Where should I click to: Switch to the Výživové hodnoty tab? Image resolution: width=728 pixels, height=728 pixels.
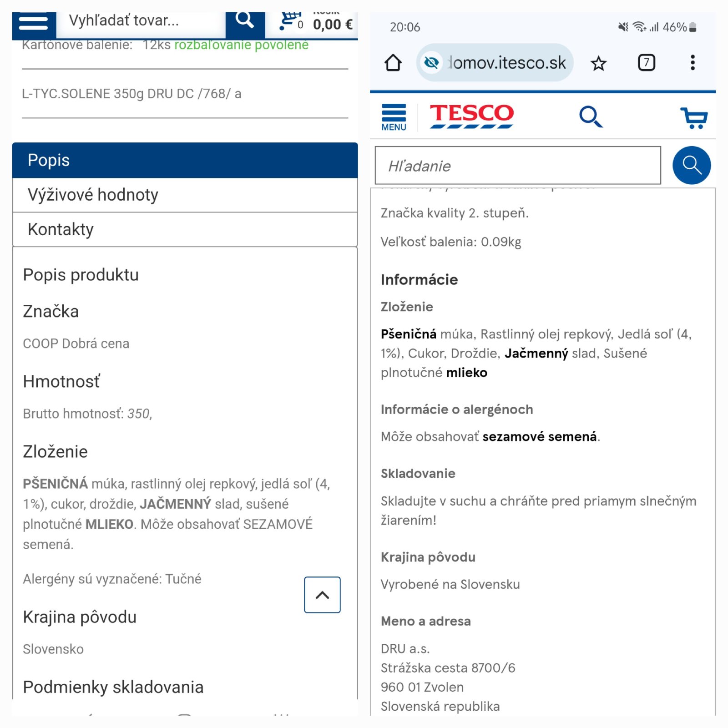(x=185, y=195)
